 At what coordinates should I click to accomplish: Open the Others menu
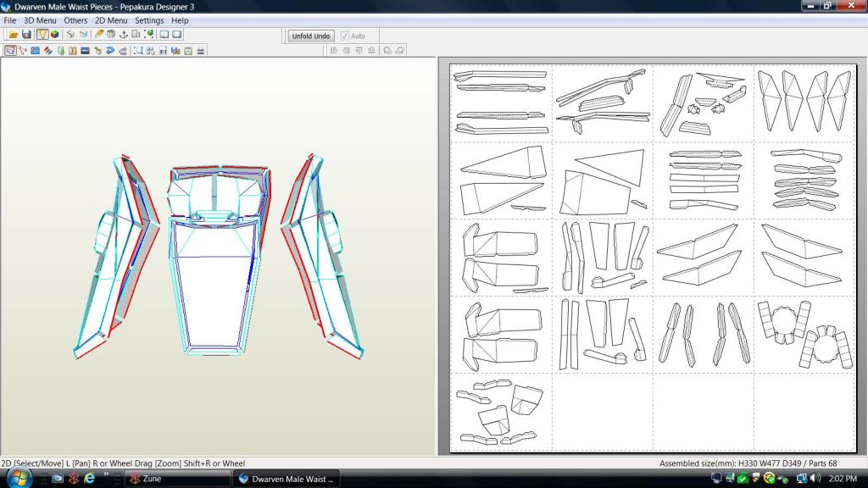(x=75, y=20)
